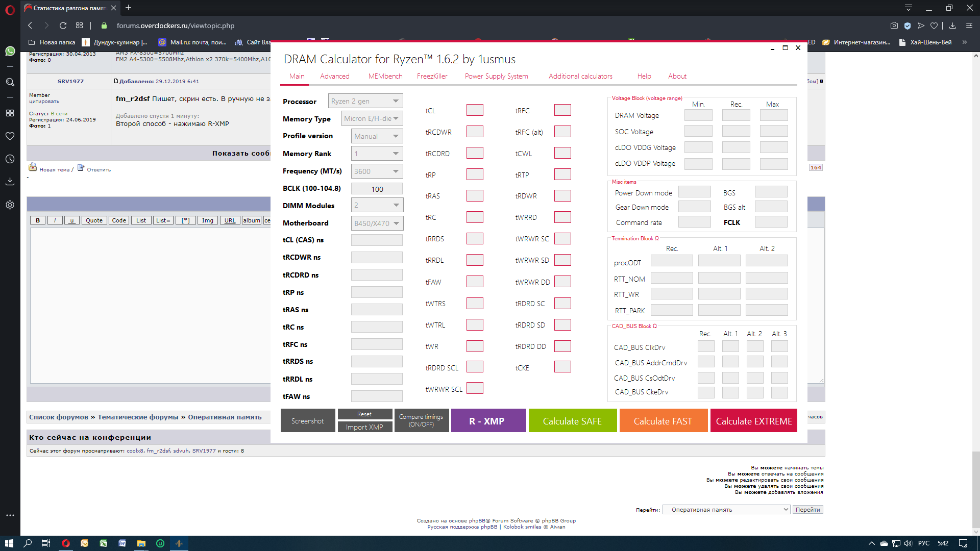Open Opera sidebar search icon
The width and height of the screenshot is (980, 551).
tap(10, 82)
